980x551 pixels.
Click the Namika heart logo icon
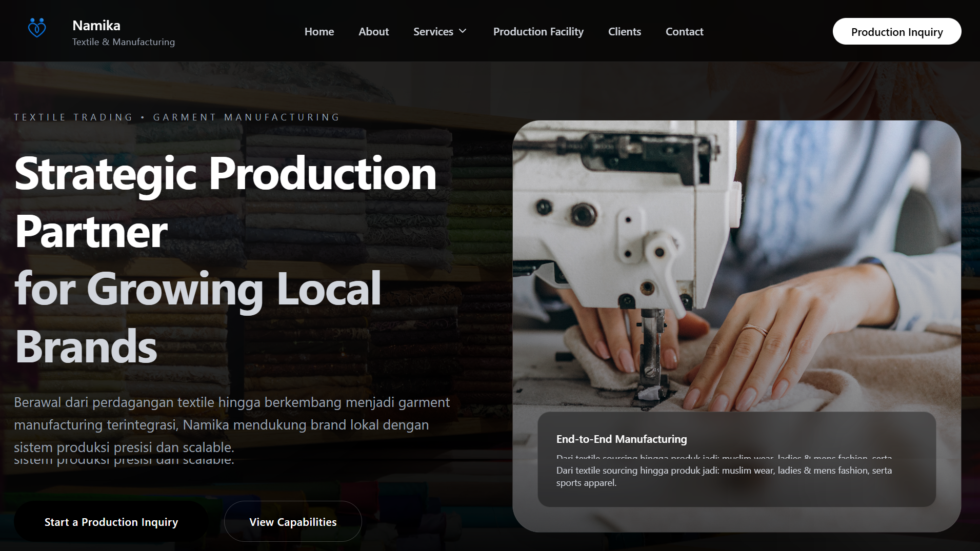[x=37, y=28]
